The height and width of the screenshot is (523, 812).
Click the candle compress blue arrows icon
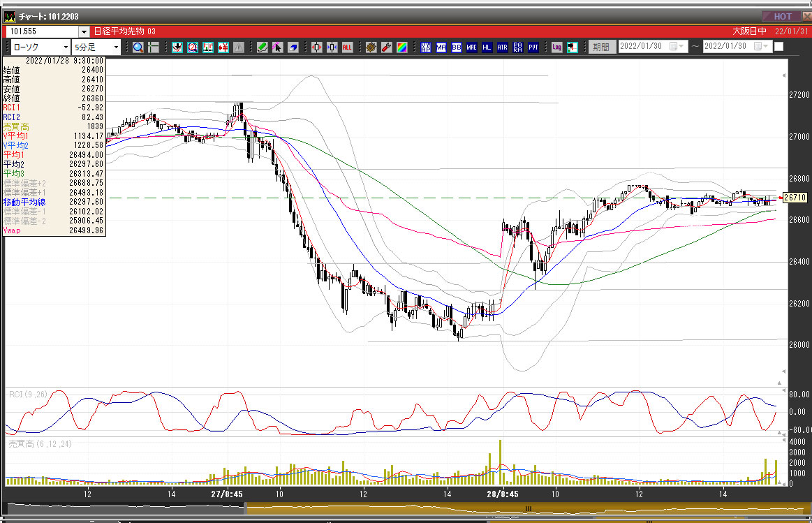click(332, 47)
